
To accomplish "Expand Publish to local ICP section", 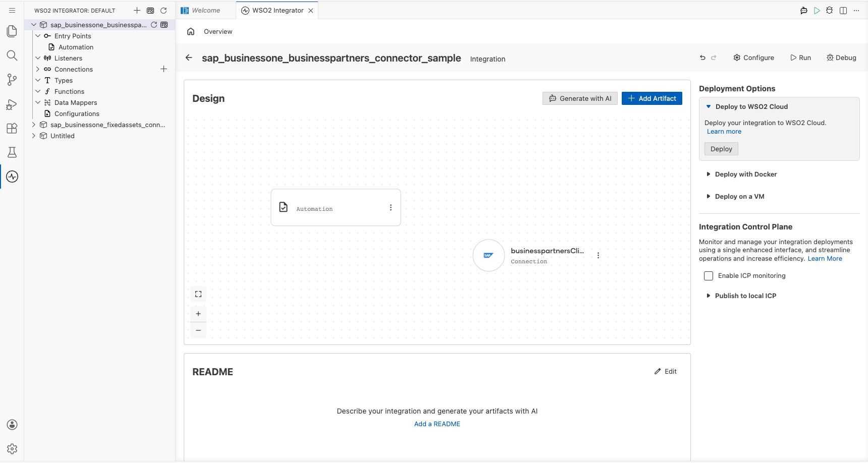I will click(x=709, y=296).
